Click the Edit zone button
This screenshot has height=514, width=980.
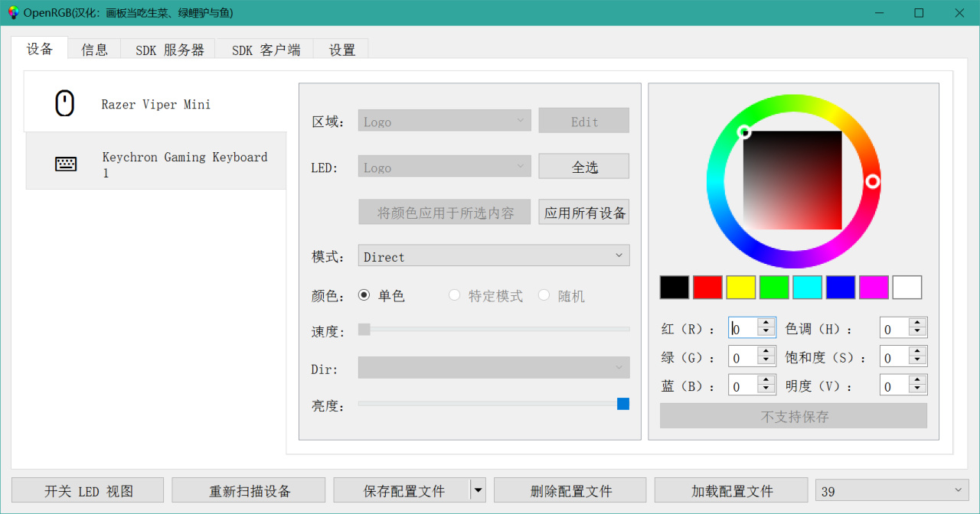[584, 121]
